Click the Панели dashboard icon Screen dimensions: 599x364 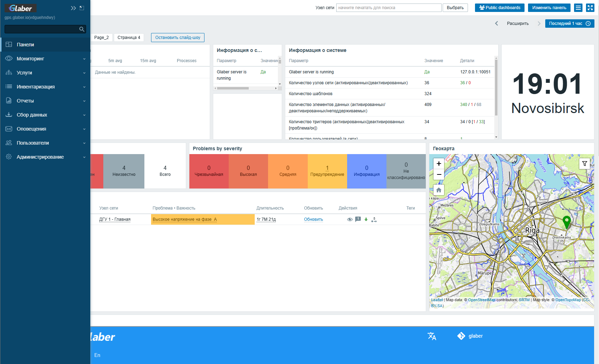coord(9,45)
